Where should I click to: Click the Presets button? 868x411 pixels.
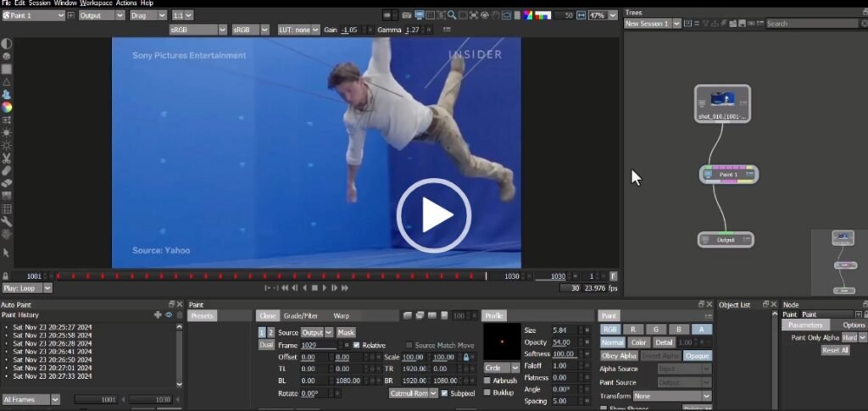tap(202, 316)
